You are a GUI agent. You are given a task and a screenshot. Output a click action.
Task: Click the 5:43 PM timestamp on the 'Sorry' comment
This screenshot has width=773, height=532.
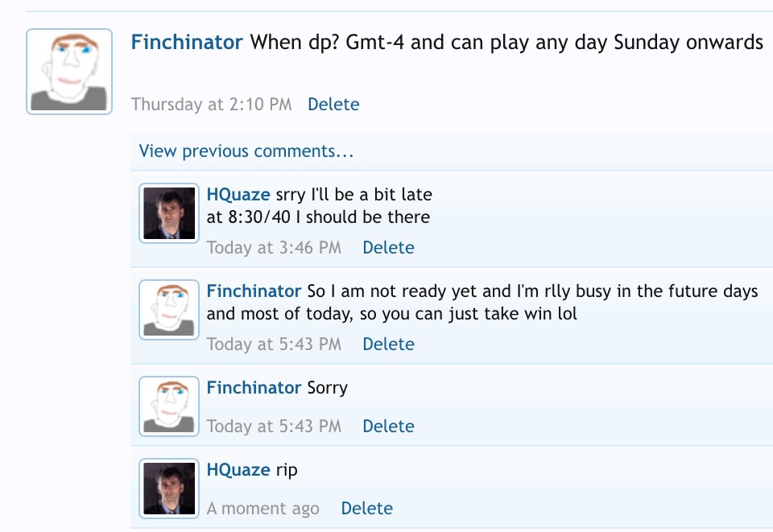274,426
